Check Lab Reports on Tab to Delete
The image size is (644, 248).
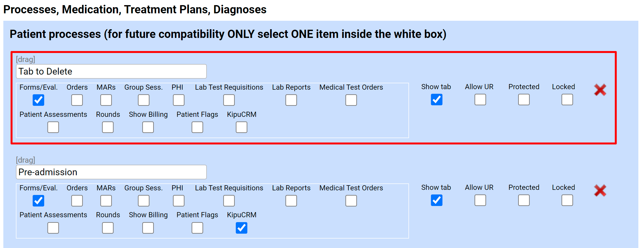[291, 100]
